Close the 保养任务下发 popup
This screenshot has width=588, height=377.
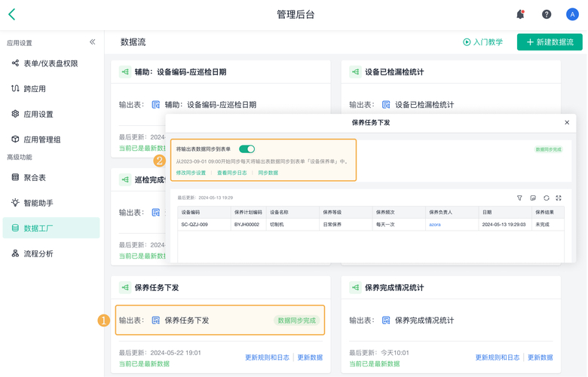tap(567, 123)
